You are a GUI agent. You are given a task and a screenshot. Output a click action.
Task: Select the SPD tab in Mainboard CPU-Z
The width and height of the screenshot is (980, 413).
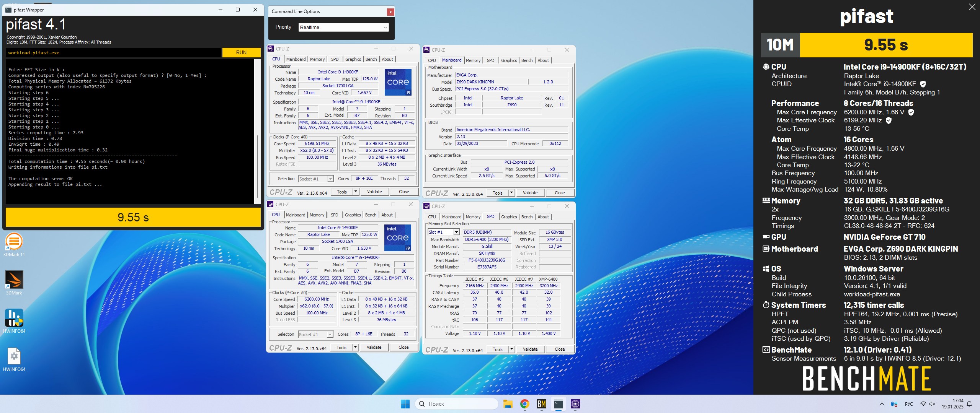(490, 60)
